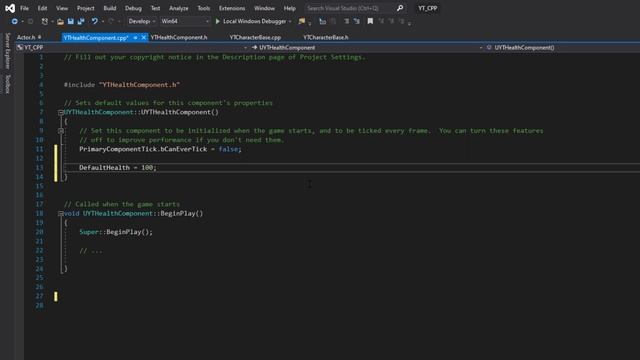Collapse the UYTHealthComponent constructor block
This screenshot has width=640, height=360.
[x=60, y=112]
